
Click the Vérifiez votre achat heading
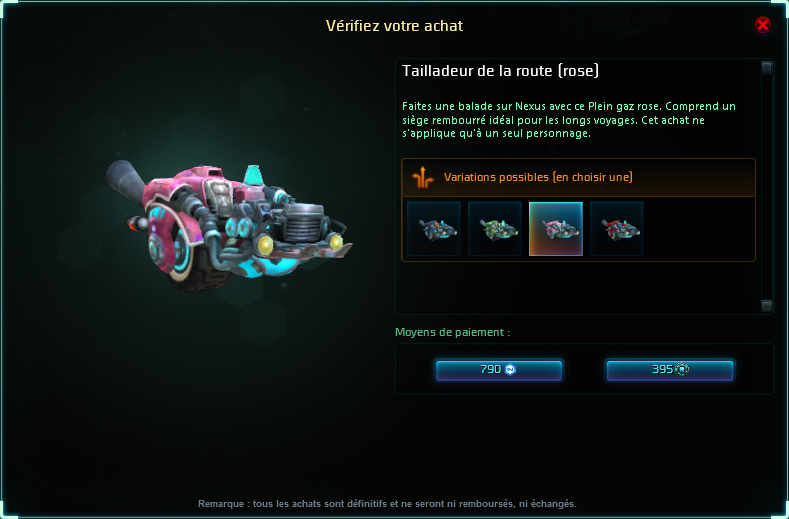pos(394,26)
